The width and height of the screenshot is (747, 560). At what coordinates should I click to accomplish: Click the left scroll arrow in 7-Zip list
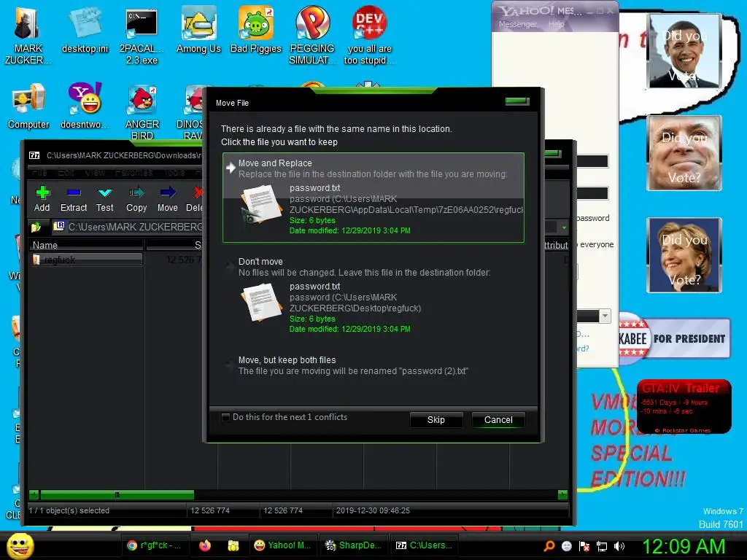[34, 495]
